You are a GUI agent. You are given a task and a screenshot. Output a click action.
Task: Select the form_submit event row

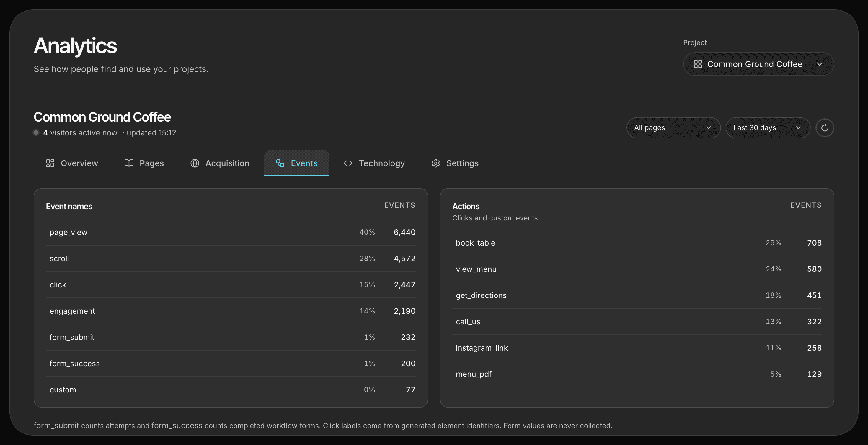tap(231, 337)
